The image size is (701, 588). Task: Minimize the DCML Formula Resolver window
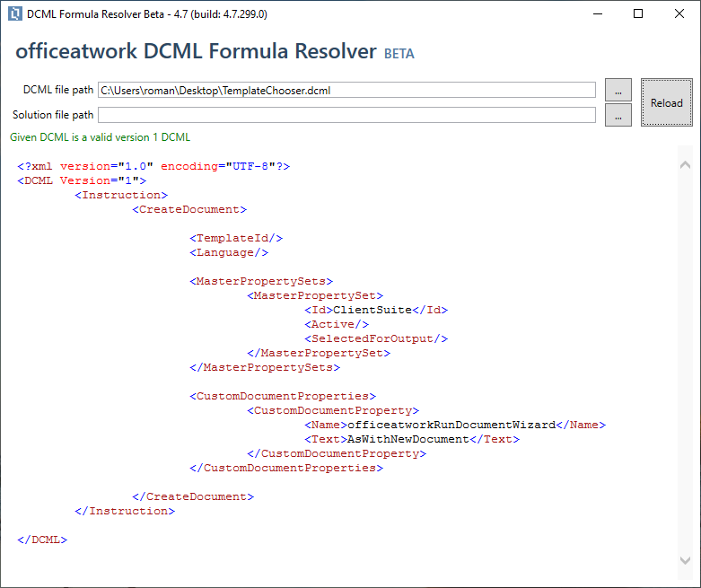pyautogui.click(x=598, y=13)
